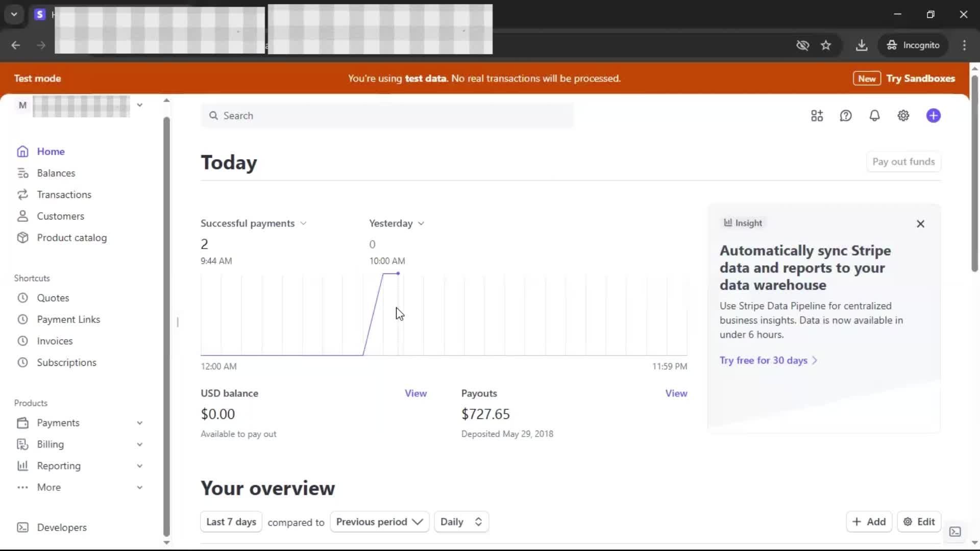Image resolution: width=980 pixels, height=551 pixels.
Task: Open the Last 7 days range picker
Action: point(231,522)
